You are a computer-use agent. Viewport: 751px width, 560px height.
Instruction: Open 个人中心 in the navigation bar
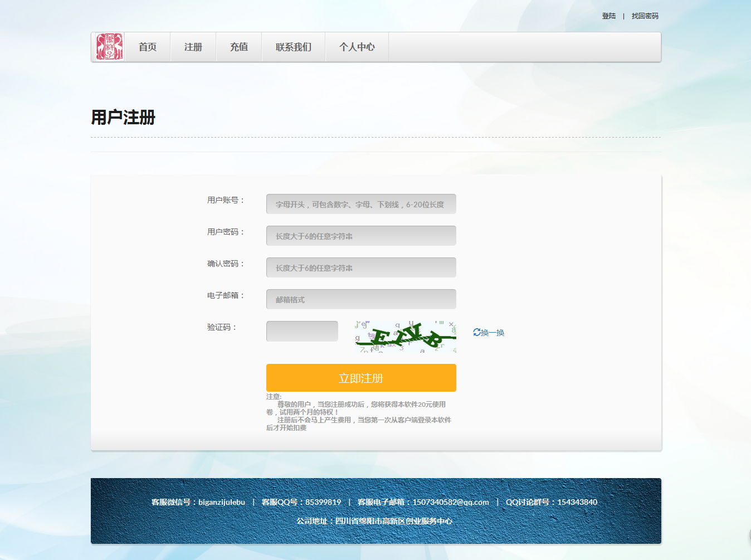point(357,47)
